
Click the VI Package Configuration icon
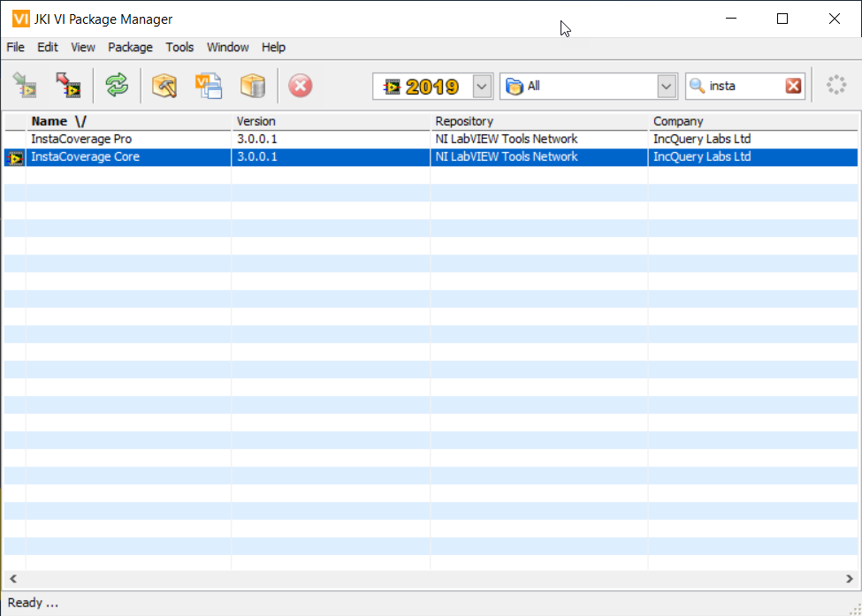point(209,86)
